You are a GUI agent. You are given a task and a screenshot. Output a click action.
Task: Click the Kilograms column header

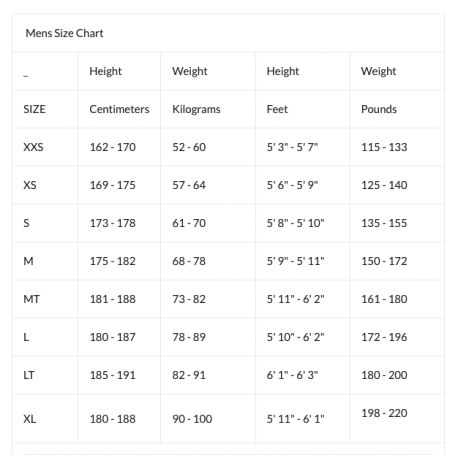[196, 109]
